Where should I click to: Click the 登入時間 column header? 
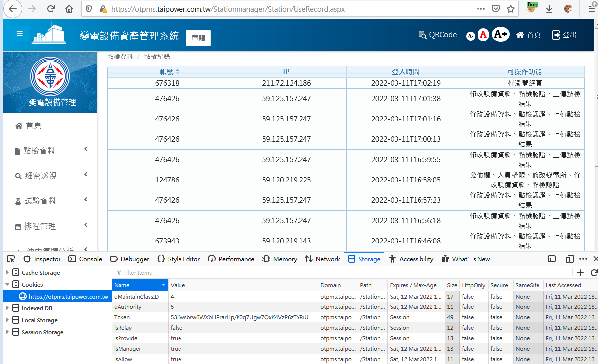(406, 72)
